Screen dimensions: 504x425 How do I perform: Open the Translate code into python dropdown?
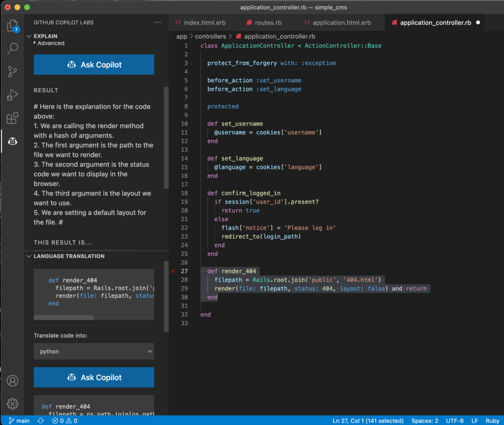pyautogui.click(x=94, y=351)
